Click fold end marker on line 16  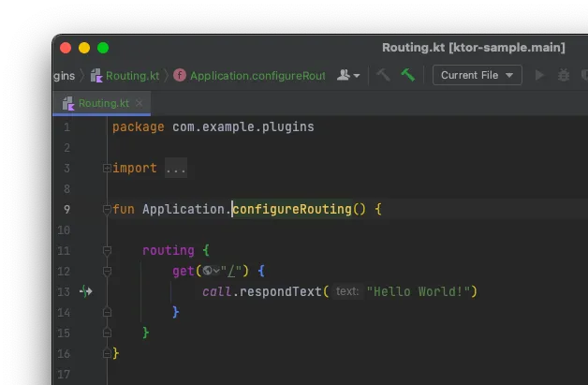point(107,353)
